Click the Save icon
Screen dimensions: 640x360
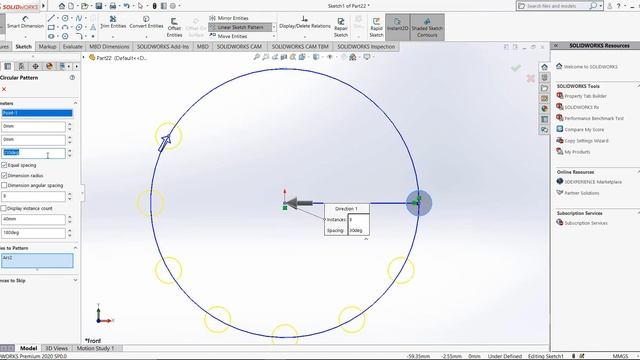[x=98, y=6]
